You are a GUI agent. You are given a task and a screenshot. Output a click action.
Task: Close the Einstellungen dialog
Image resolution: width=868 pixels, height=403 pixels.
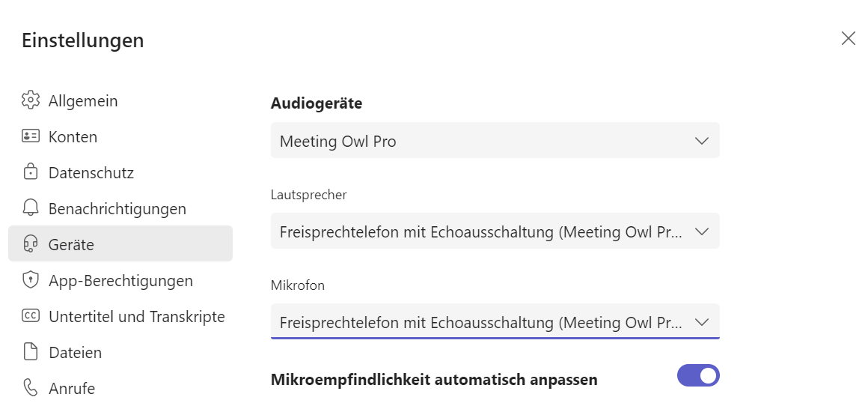(848, 39)
